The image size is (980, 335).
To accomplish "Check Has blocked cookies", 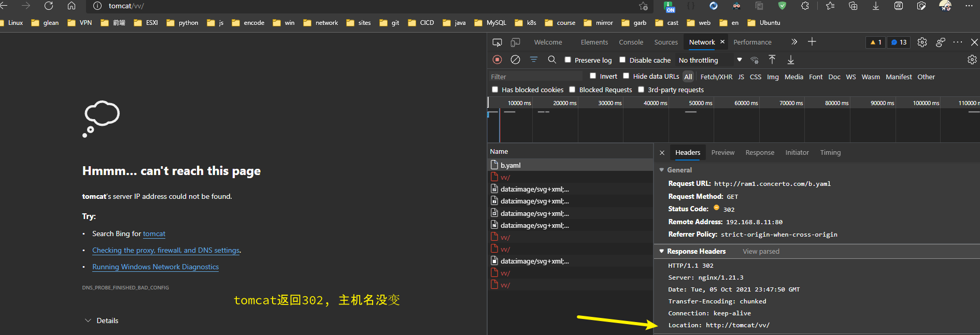I will 495,89.
